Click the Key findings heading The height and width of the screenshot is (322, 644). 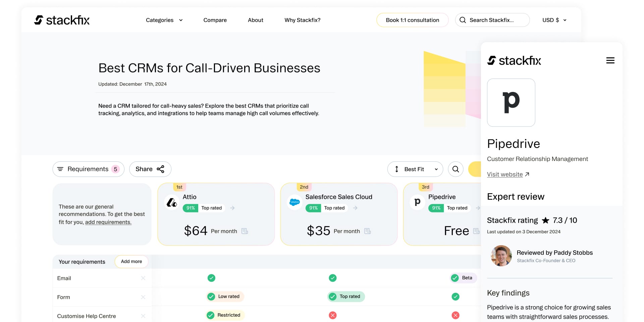click(x=508, y=293)
